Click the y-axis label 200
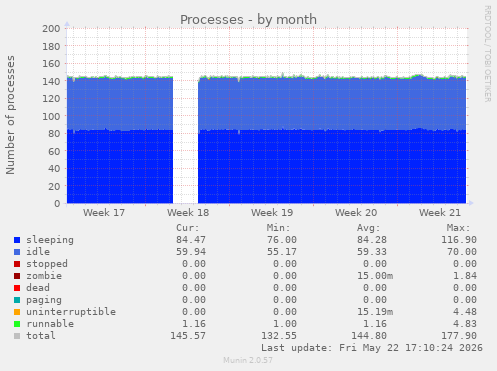Viewport: 497px width, 371px height. coord(51,29)
